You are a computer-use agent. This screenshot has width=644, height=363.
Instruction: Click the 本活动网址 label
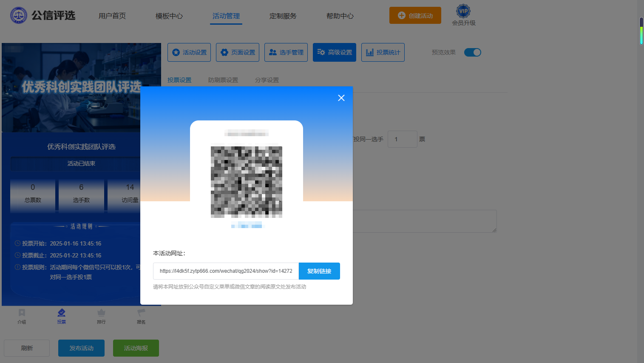pyautogui.click(x=169, y=253)
